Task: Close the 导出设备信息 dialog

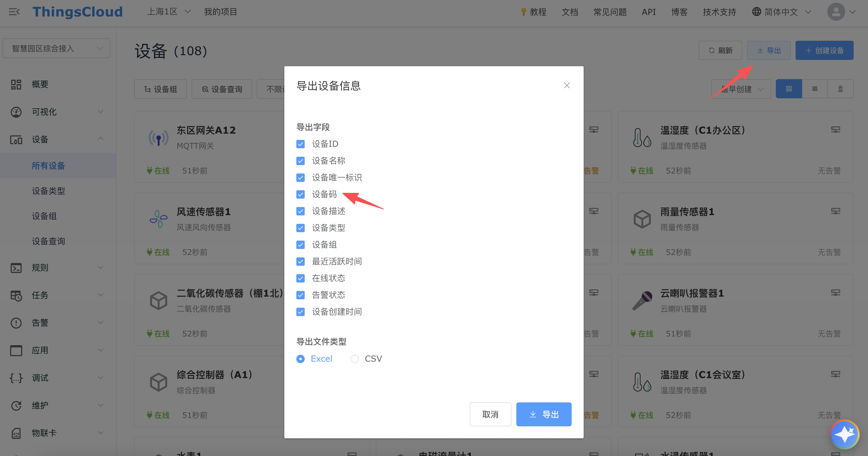Action: click(567, 86)
